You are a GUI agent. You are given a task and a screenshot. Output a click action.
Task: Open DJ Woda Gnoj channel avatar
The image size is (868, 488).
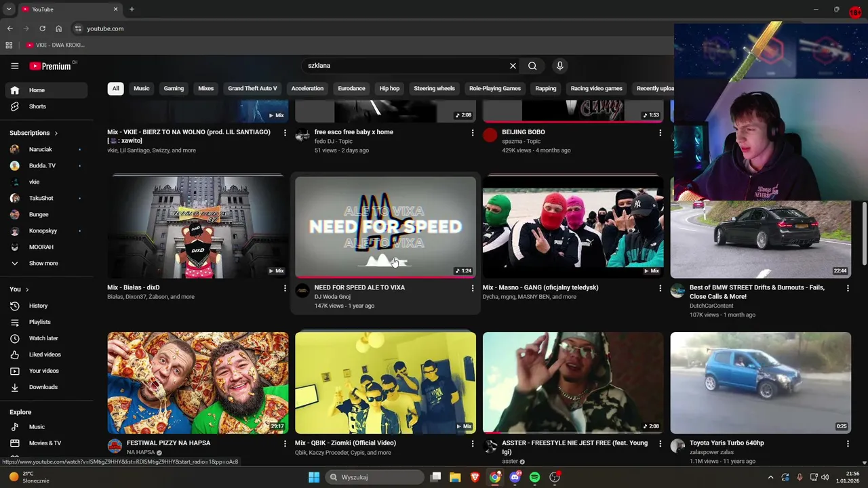(302, 291)
